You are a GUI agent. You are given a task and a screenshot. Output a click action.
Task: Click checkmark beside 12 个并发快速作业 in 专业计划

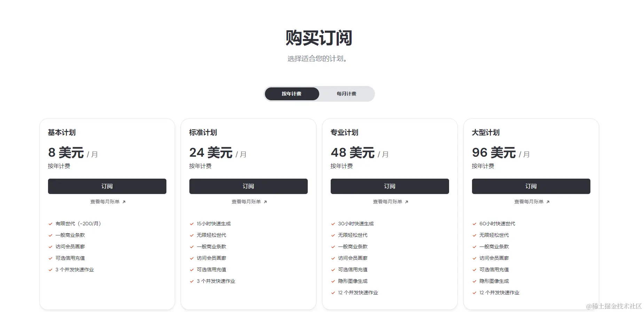pos(333,293)
